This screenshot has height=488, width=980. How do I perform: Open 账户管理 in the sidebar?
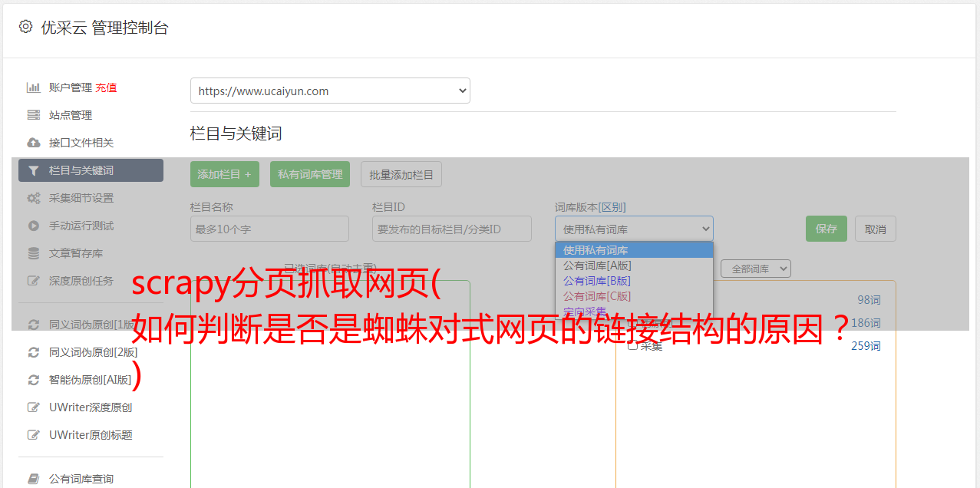[x=70, y=87]
